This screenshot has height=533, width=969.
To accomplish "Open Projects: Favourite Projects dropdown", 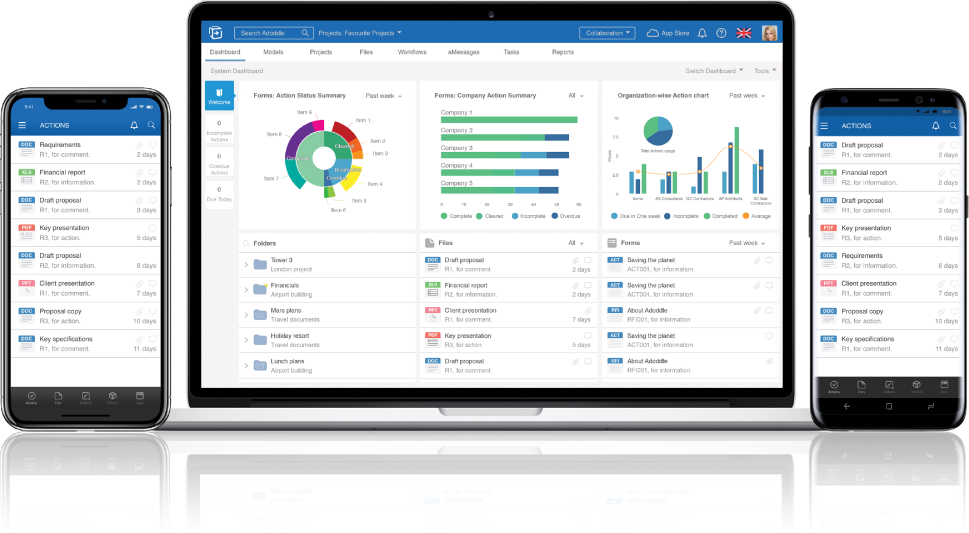I will point(360,33).
